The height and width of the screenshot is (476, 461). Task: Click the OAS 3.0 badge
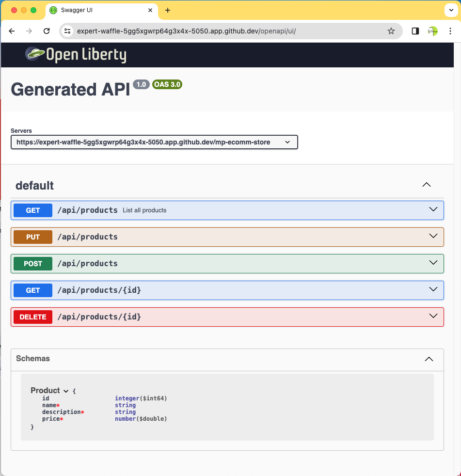(167, 84)
